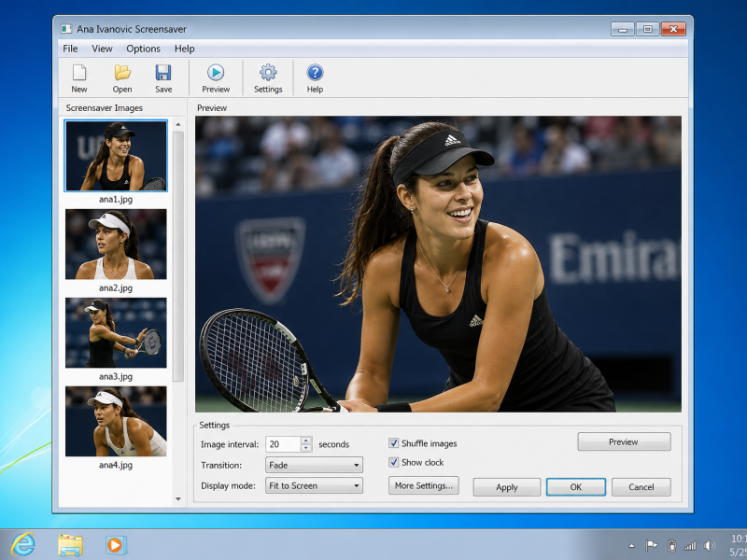The height and width of the screenshot is (560, 747).
Task: Click the New toolbar icon
Action: pos(79,73)
